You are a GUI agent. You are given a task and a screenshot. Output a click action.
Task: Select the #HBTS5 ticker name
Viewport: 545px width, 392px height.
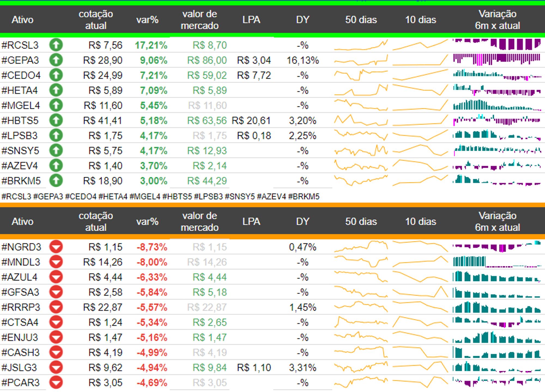20,120
